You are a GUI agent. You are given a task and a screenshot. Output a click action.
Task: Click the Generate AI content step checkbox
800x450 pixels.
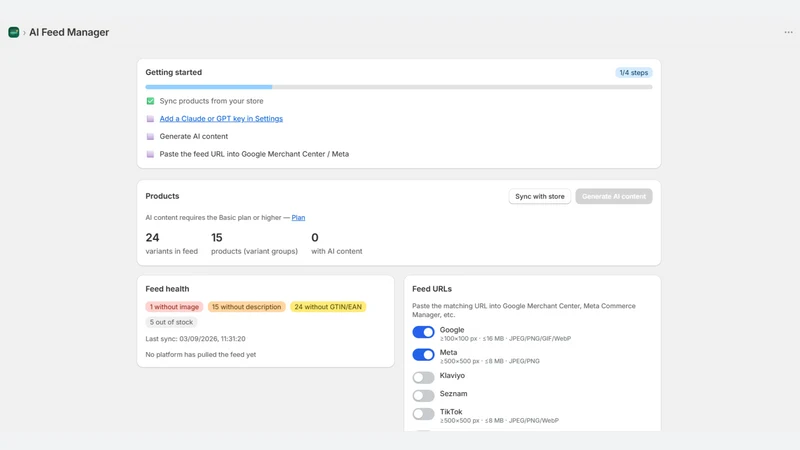(150, 136)
